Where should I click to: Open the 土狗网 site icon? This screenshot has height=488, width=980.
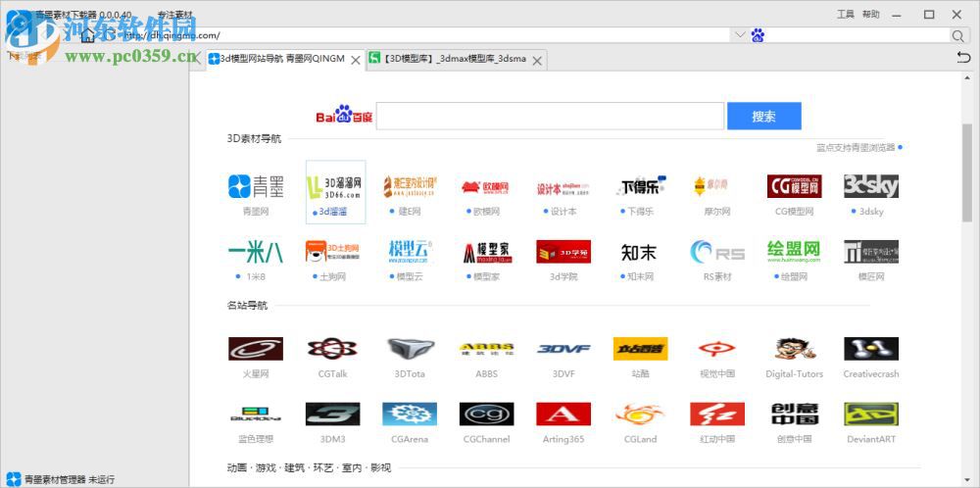[x=333, y=251]
